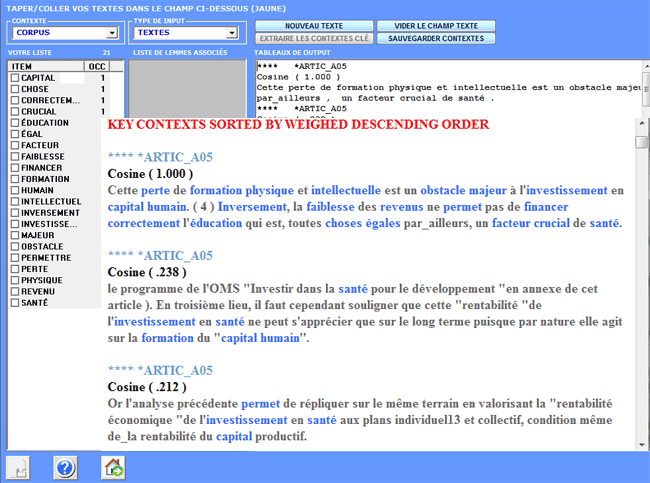Click the help question mark icon
The height and width of the screenshot is (483, 650).
[65, 468]
